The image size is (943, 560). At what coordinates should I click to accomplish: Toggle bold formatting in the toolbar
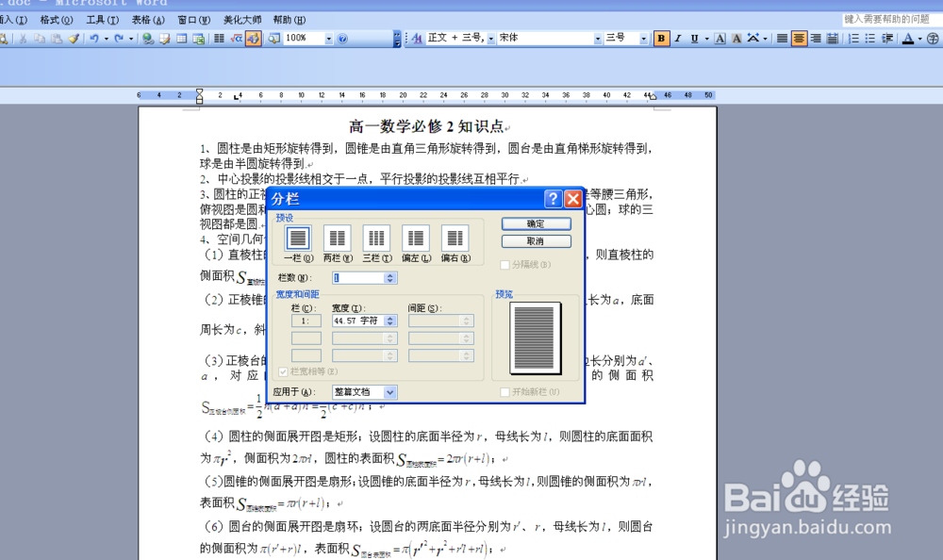coord(662,39)
